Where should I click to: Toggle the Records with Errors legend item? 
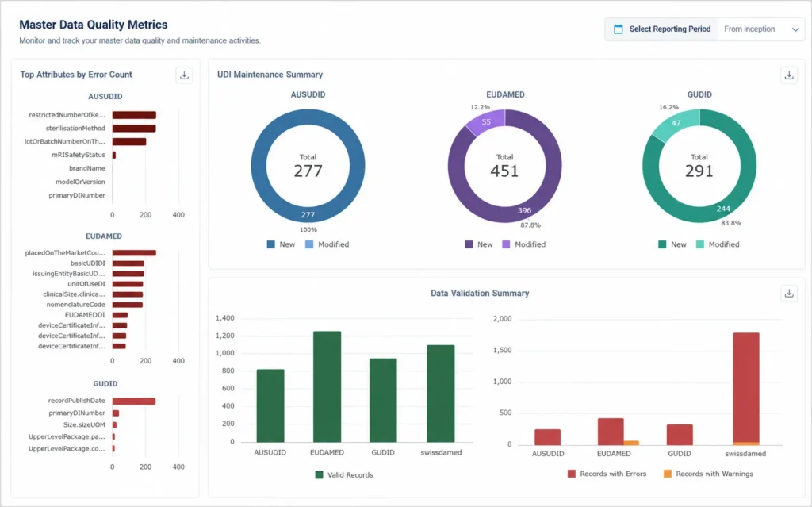(x=607, y=474)
